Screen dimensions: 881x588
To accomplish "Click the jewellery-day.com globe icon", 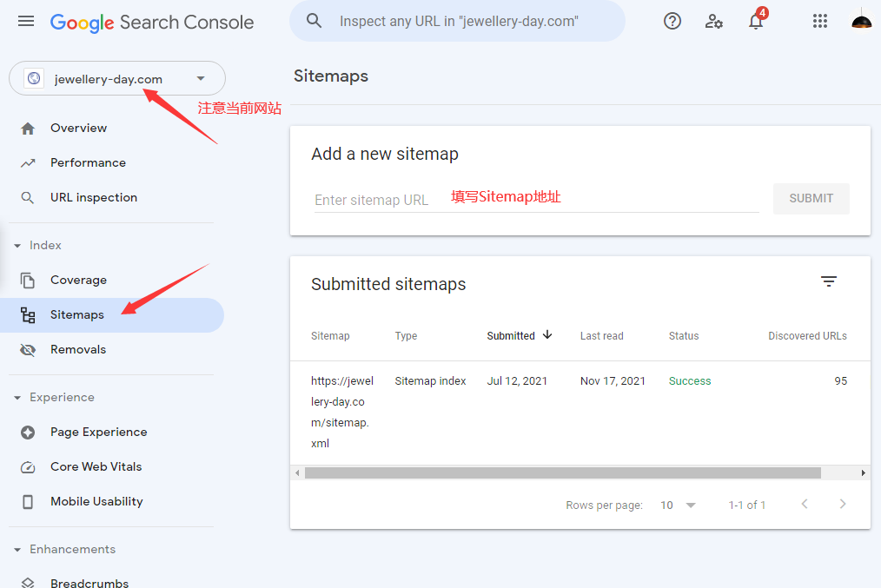I will [34, 78].
